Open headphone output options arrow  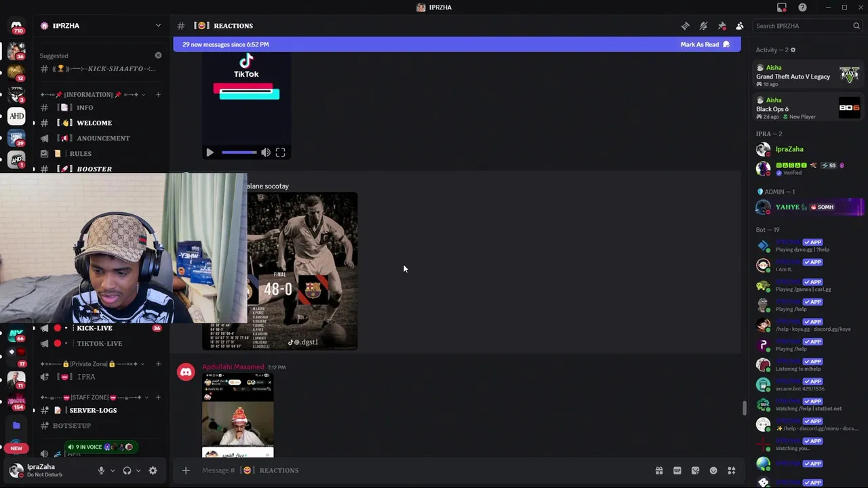coord(138,470)
